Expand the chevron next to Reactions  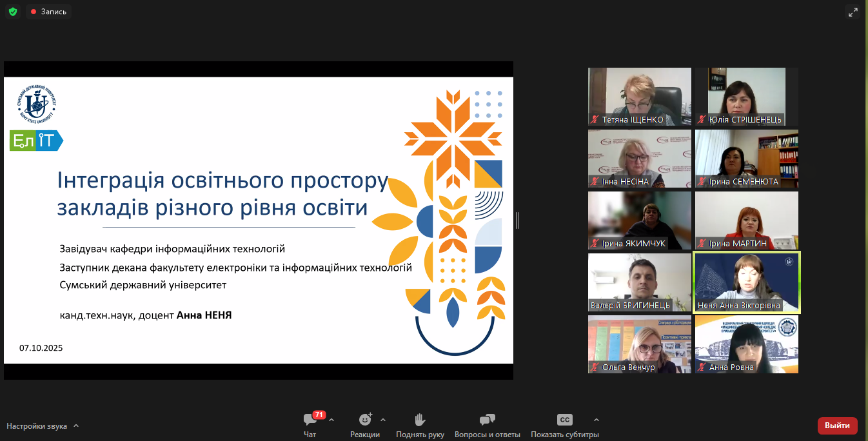383,420
